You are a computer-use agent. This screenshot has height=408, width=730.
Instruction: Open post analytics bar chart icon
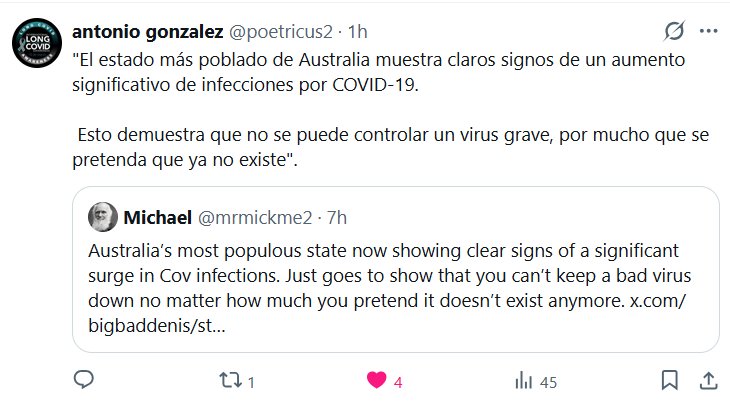(x=522, y=380)
